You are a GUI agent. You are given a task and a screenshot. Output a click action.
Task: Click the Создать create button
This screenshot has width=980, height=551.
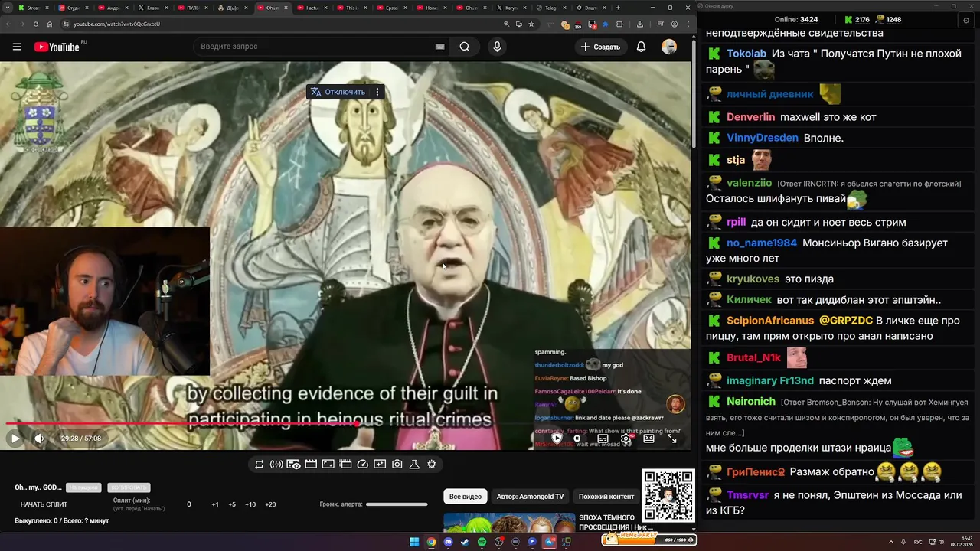(600, 47)
